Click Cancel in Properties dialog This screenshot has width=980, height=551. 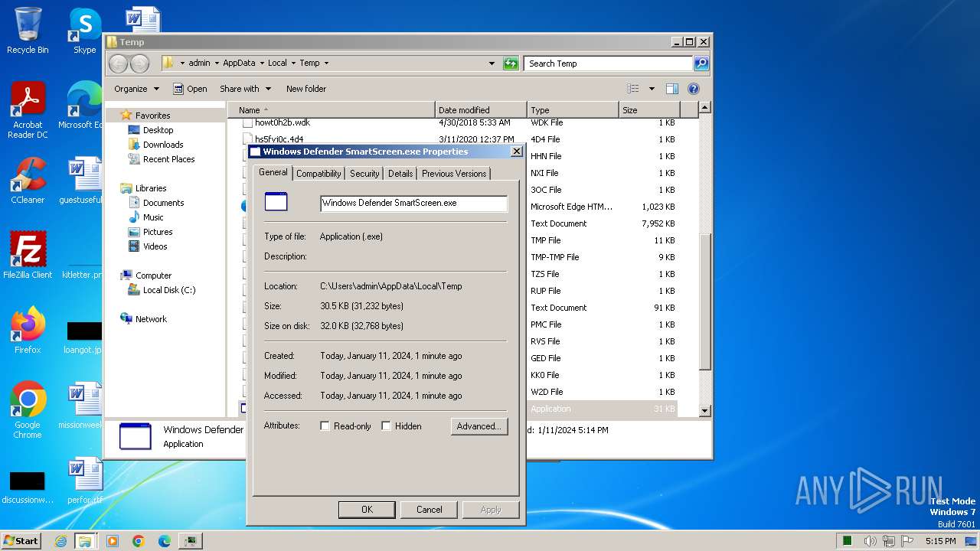429,510
